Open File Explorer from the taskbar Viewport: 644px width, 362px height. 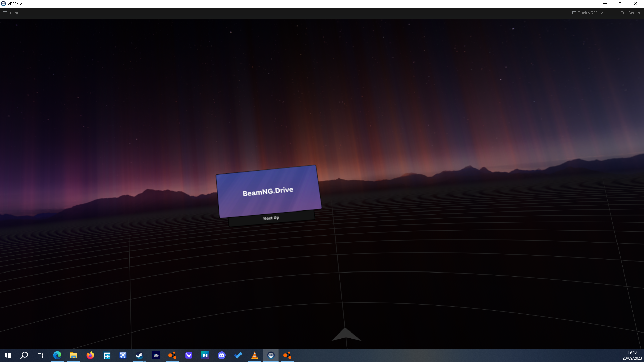pos(74,355)
